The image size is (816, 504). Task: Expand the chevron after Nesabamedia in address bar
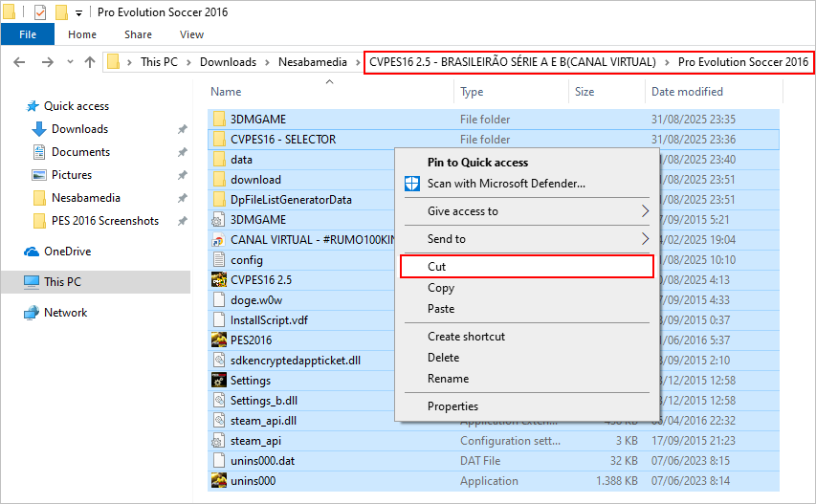click(358, 62)
